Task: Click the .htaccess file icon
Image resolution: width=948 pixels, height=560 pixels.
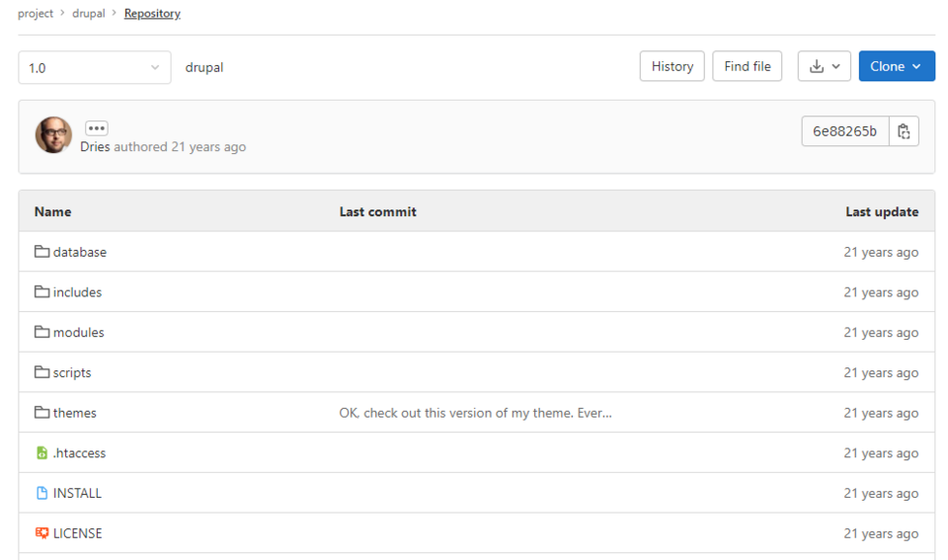Action: 41,453
